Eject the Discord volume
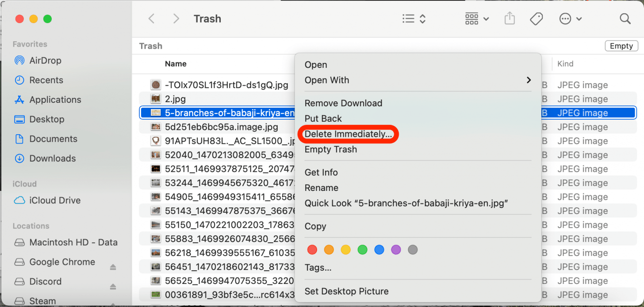644x307 pixels. 113,286
